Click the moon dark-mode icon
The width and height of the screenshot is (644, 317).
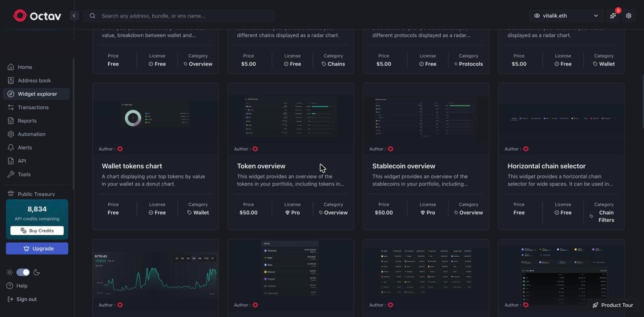(37, 272)
